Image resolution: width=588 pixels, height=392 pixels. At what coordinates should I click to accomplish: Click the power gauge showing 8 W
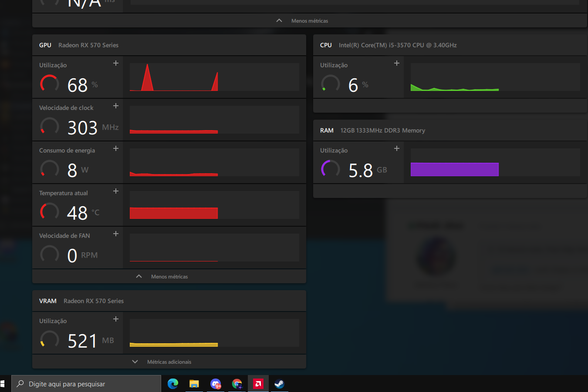50,169
